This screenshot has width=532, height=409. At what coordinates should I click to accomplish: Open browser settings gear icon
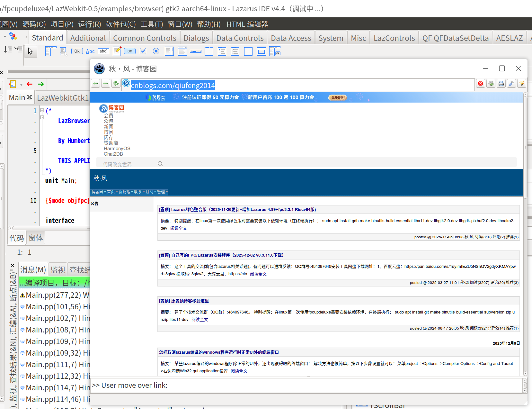[491, 84]
